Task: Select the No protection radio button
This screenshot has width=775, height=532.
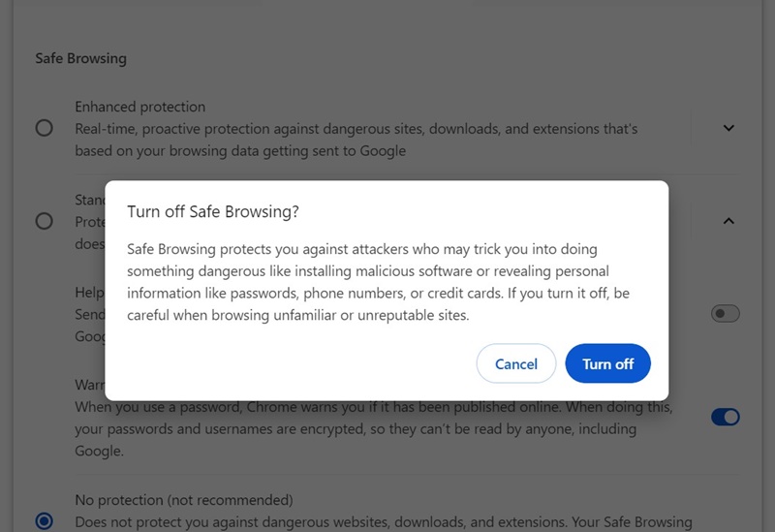Action: (x=44, y=521)
